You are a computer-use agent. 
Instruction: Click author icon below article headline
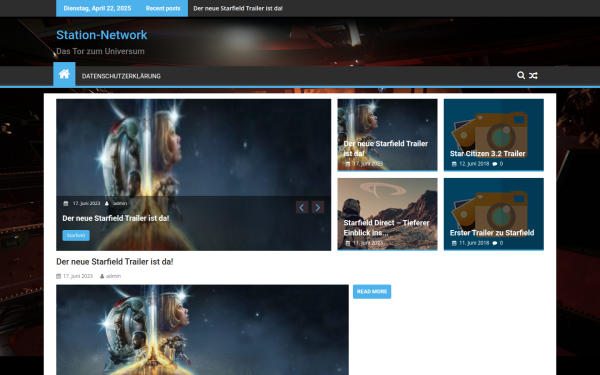click(x=102, y=276)
